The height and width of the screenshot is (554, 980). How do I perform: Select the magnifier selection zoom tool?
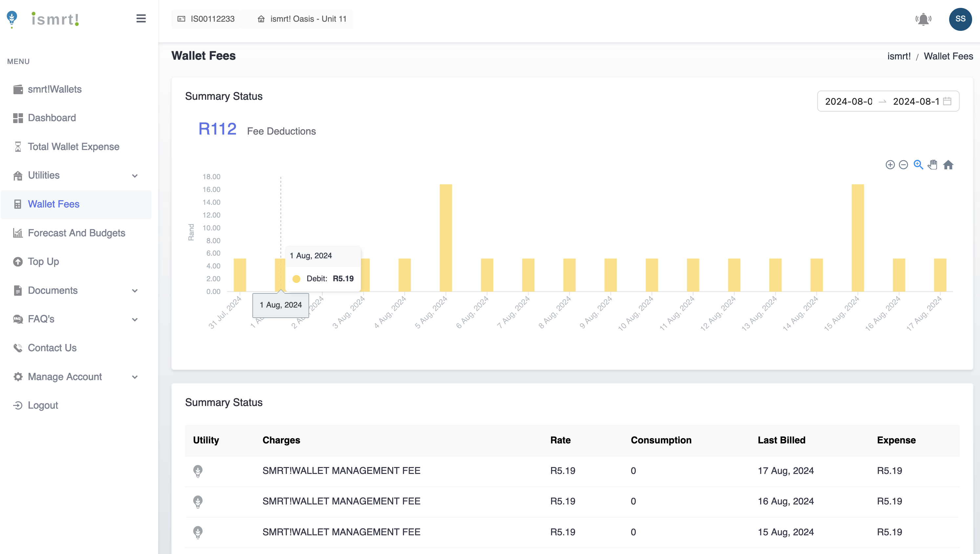coord(918,165)
